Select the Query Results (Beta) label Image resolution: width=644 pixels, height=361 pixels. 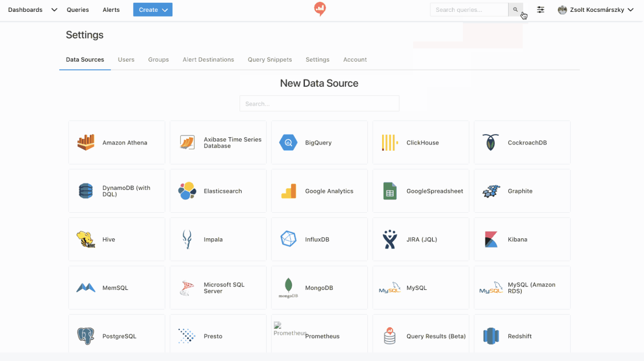coord(436,336)
